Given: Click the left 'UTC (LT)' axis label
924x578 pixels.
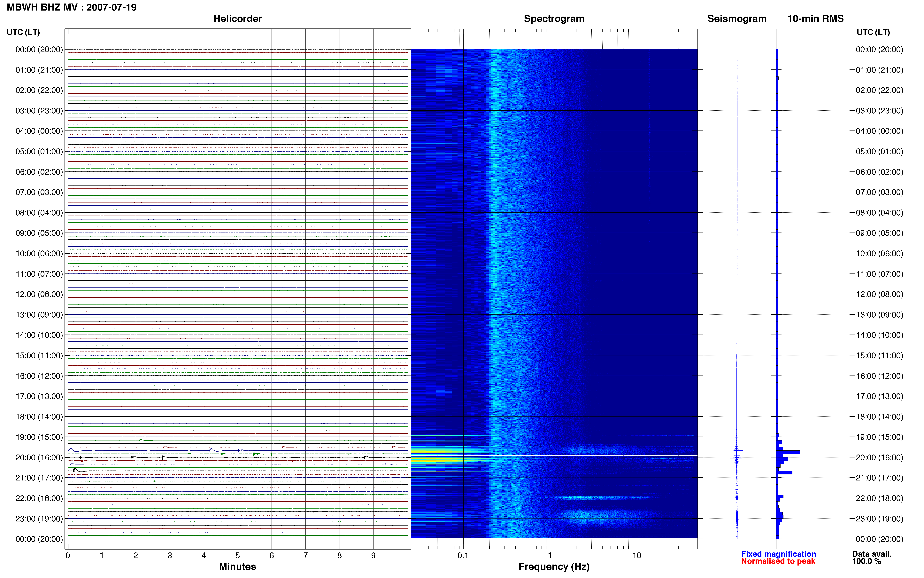Looking at the screenshot, I should pyautogui.click(x=23, y=32).
